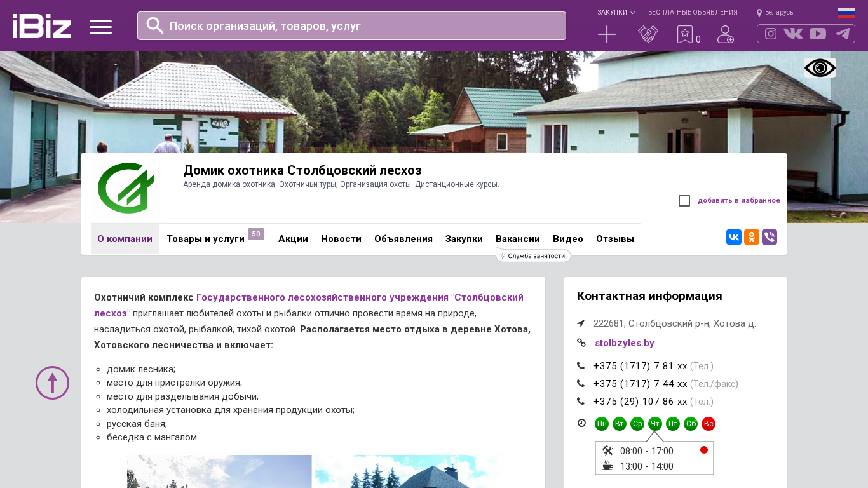Image resolution: width=868 pixels, height=488 pixels.
Task: Click the '50' badge on Товары и услуги
Action: coord(256,234)
